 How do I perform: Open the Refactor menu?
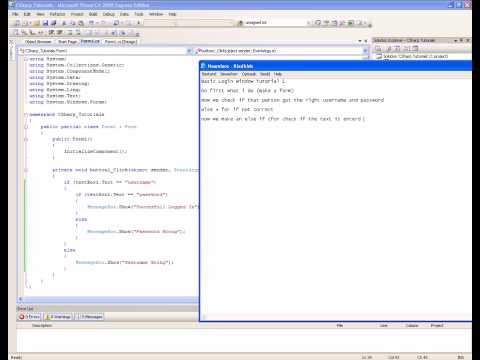coord(57,14)
